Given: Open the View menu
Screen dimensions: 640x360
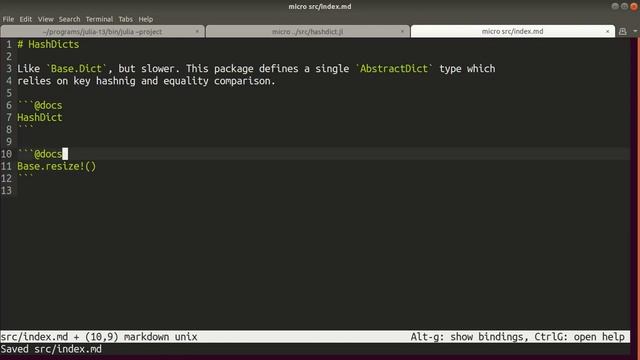Looking at the screenshot, I should click(x=46, y=19).
